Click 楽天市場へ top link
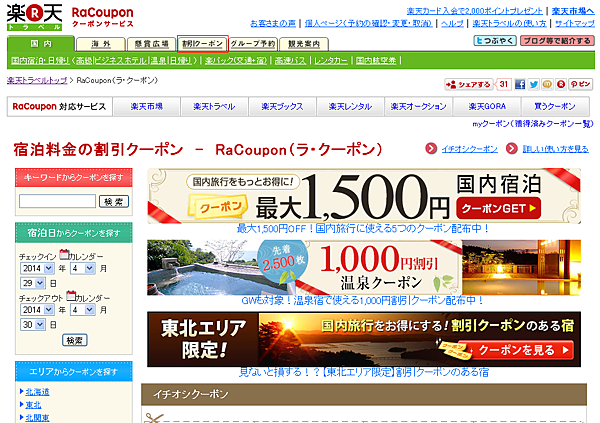The width and height of the screenshot is (600, 423). tap(573, 11)
